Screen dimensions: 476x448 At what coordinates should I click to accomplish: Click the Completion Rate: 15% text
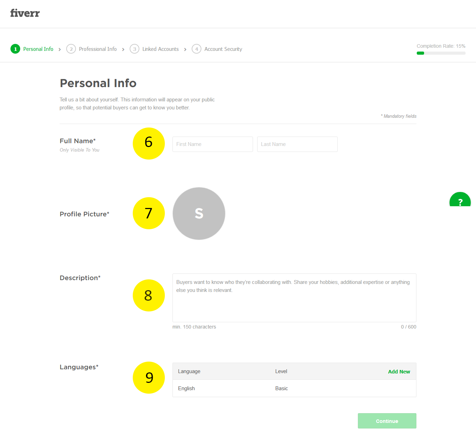point(441,46)
